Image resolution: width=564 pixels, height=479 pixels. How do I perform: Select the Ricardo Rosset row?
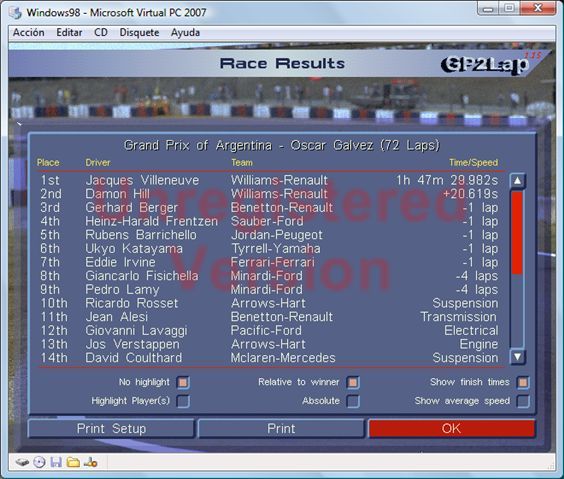click(x=269, y=303)
